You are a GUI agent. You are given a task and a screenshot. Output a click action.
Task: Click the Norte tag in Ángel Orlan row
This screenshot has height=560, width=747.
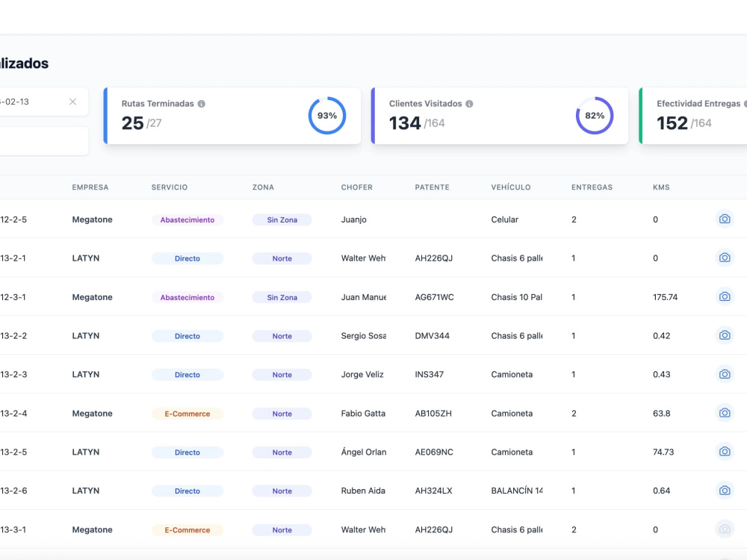[x=282, y=452]
